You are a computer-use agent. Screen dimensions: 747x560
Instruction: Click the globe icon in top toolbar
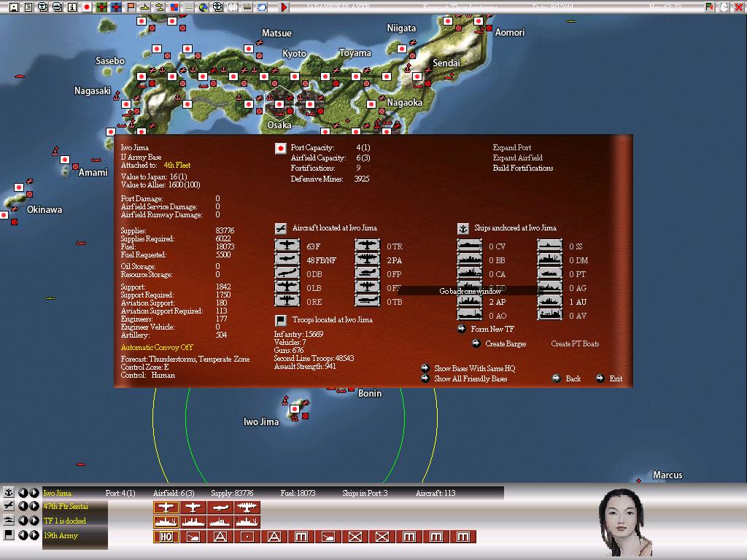point(204,7)
